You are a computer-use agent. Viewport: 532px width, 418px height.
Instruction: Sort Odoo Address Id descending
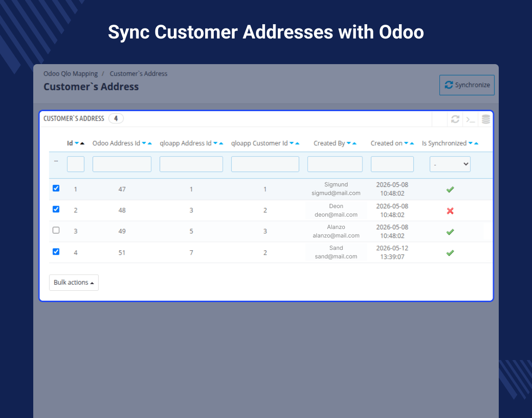tap(144, 143)
